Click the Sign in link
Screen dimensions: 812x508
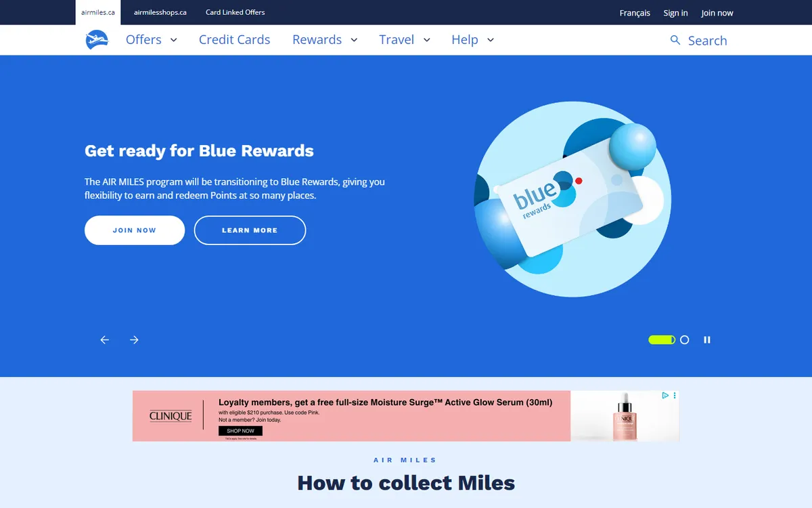675,13
